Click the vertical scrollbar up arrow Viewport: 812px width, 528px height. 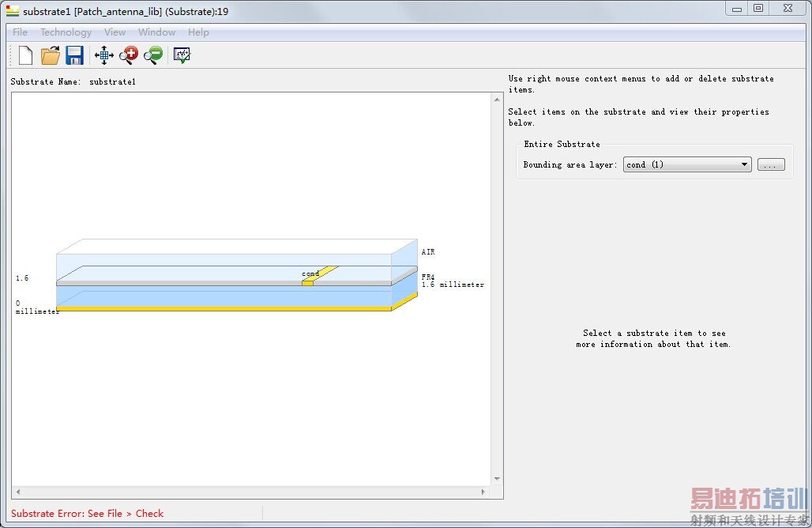497,100
